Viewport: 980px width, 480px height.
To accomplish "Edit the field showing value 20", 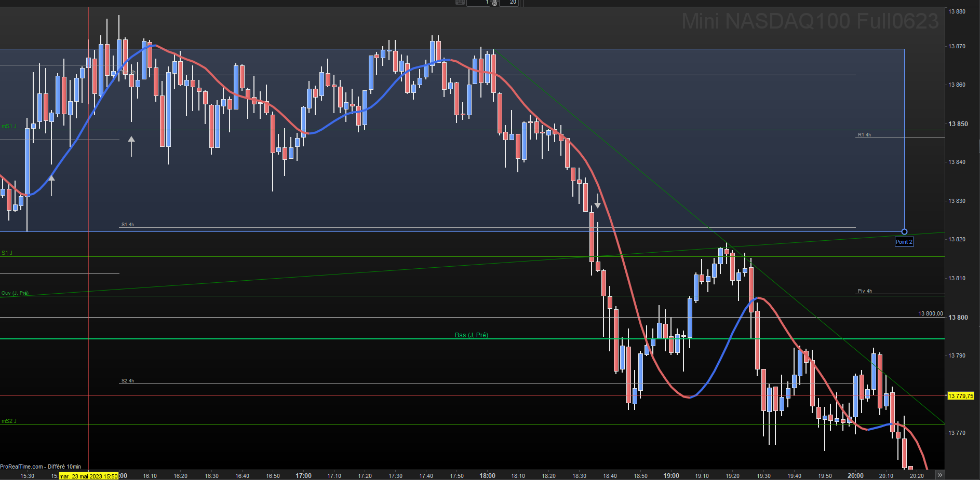I will 509,3.
